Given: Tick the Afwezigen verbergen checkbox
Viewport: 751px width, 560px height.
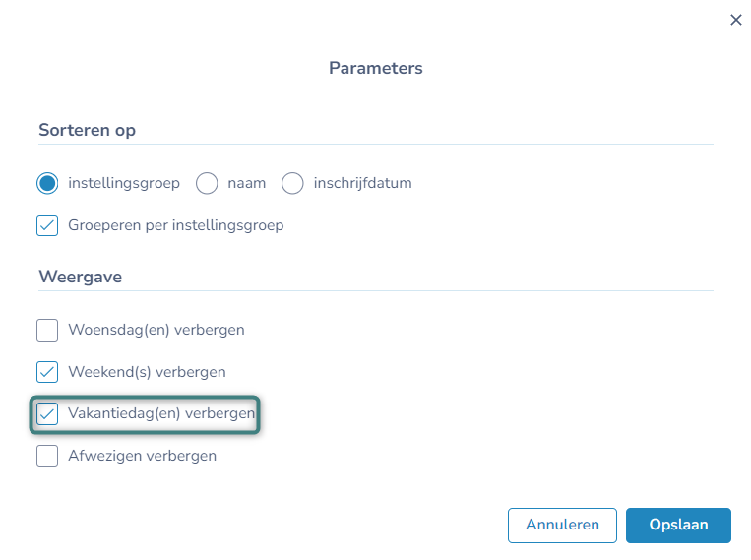Looking at the screenshot, I should coord(47,456).
